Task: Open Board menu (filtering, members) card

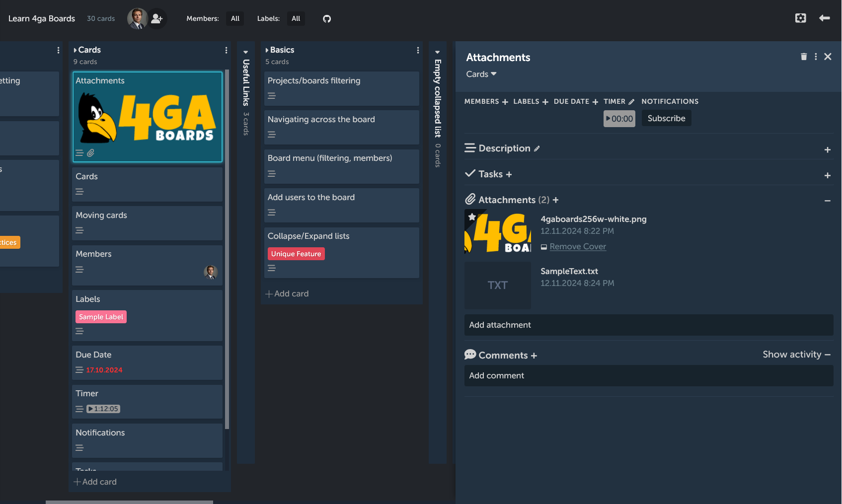Action: click(342, 166)
